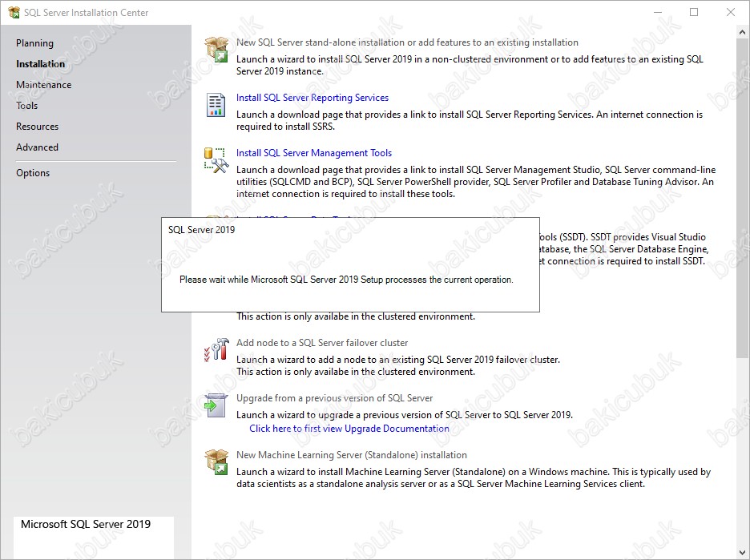Minimize the Installation Center window
Viewport: 750px width, 560px height.
click(x=658, y=13)
